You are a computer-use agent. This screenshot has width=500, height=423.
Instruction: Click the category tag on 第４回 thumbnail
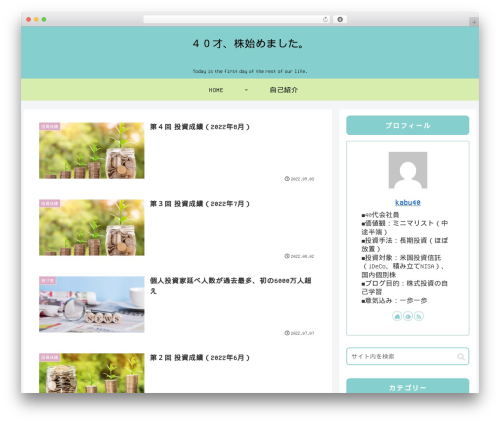[x=50, y=126]
